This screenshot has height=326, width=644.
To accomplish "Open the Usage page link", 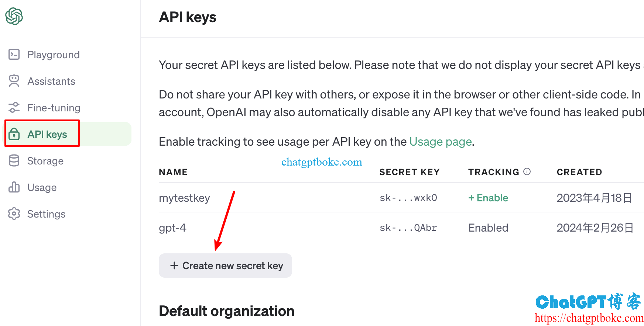I will point(440,141).
